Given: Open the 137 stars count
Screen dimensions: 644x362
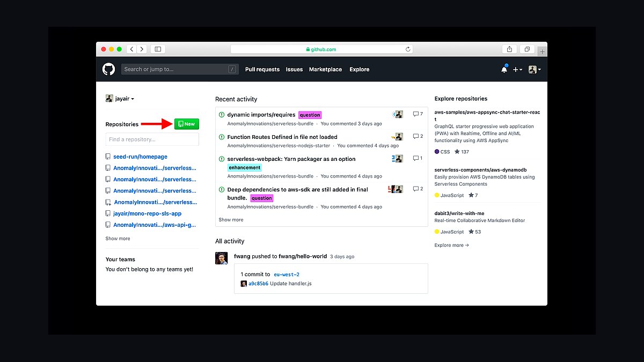Looking at the screenshot, I should click(x=462, y=152).
